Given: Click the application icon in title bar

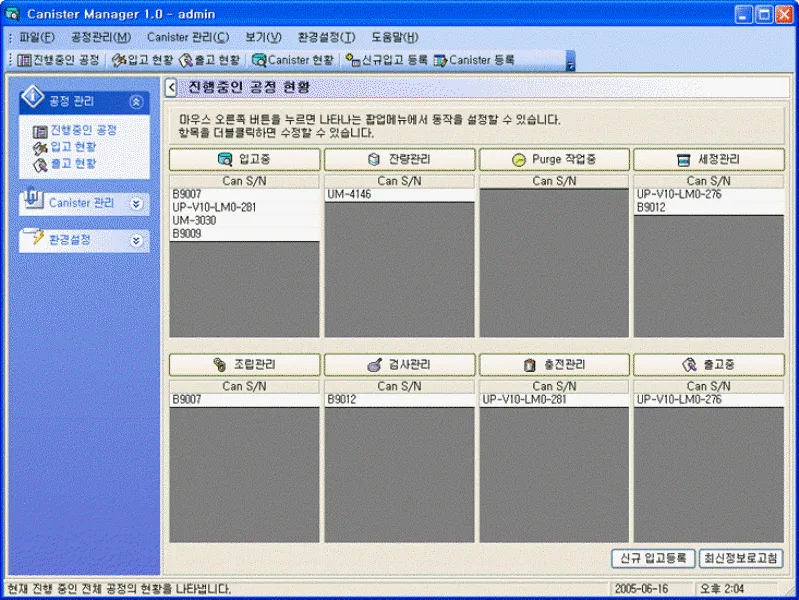Looking at the screenshot, I should click(x=12, y=14).
